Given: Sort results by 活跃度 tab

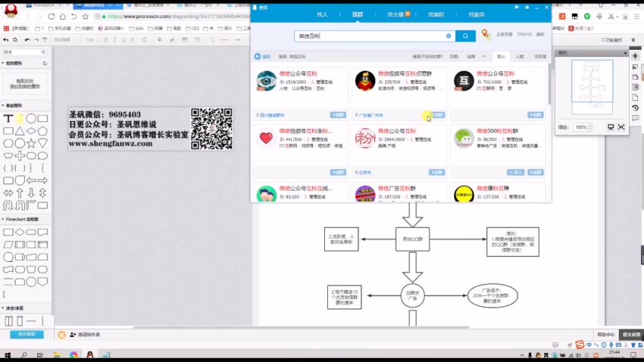Looking at the screenshot, I should pyautogui.click(x=540, y=56).
